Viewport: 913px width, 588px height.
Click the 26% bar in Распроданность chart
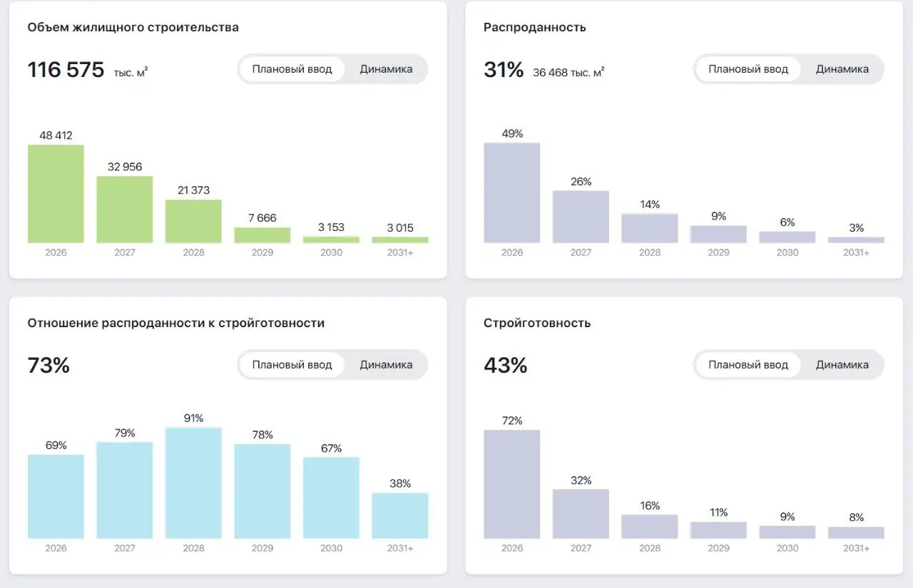coord(581,217)
